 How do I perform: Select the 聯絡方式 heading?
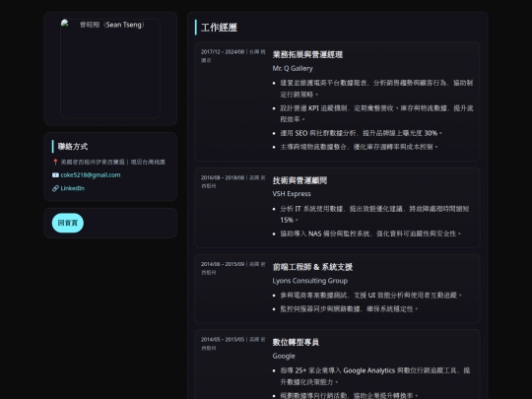[x=73, y=147]
